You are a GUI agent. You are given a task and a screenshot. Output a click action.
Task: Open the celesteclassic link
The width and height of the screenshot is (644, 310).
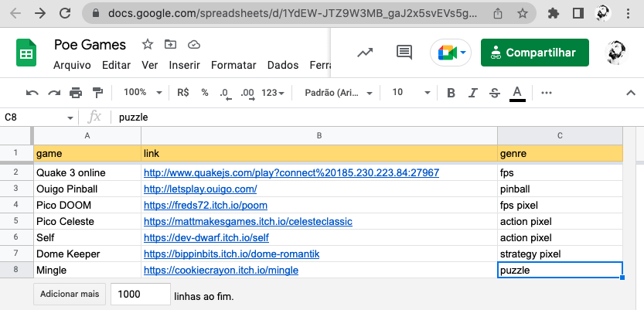coord(248,222)
